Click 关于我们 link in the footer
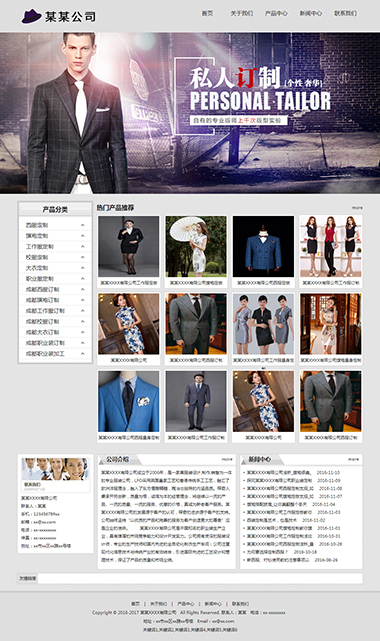The width and height of the screenshot is (380, 641). (159, 604)
